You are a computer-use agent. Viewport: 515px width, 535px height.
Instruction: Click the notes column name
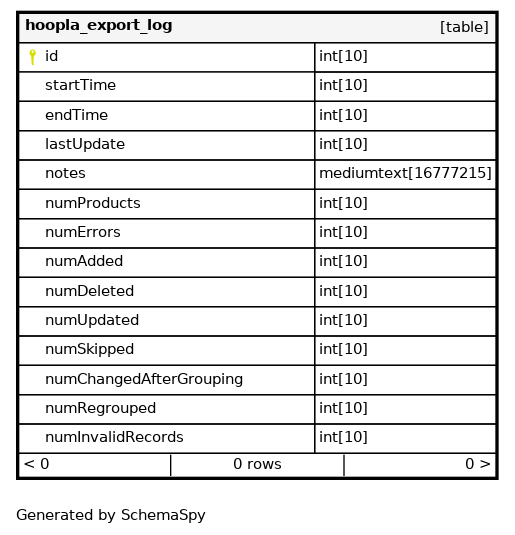(65, 173)
